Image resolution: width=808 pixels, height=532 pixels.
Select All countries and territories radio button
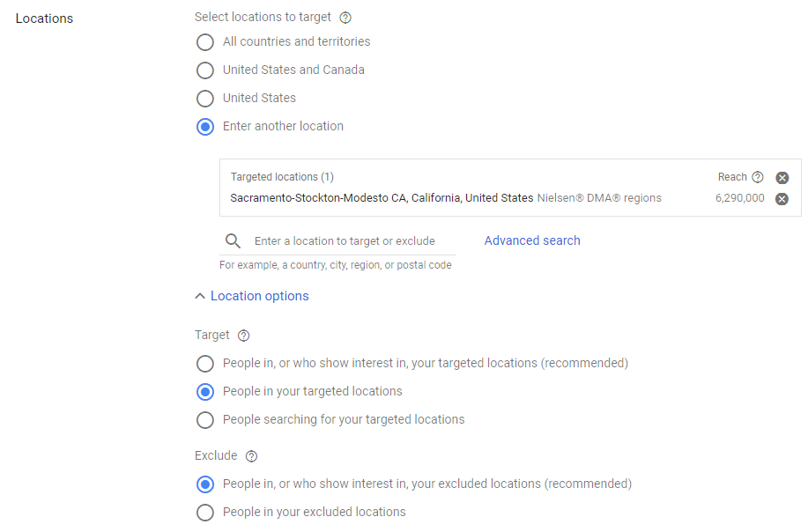(205, 41)
